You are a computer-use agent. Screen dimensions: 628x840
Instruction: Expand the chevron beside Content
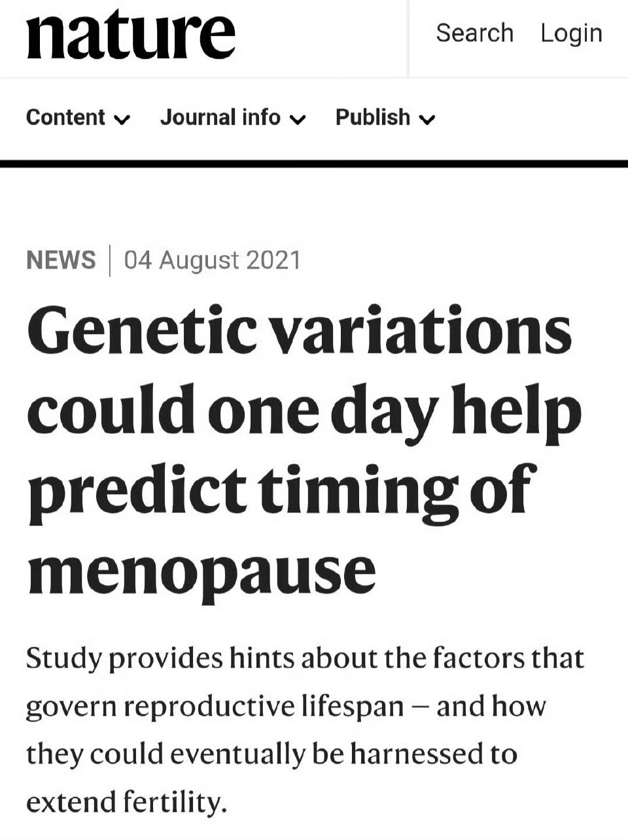(x=122, y=120)
